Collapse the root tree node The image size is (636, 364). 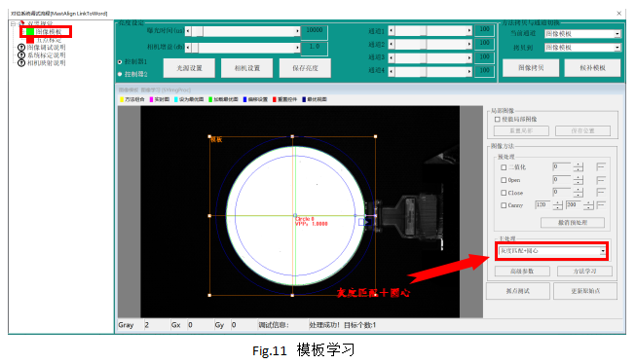[13, 24]
